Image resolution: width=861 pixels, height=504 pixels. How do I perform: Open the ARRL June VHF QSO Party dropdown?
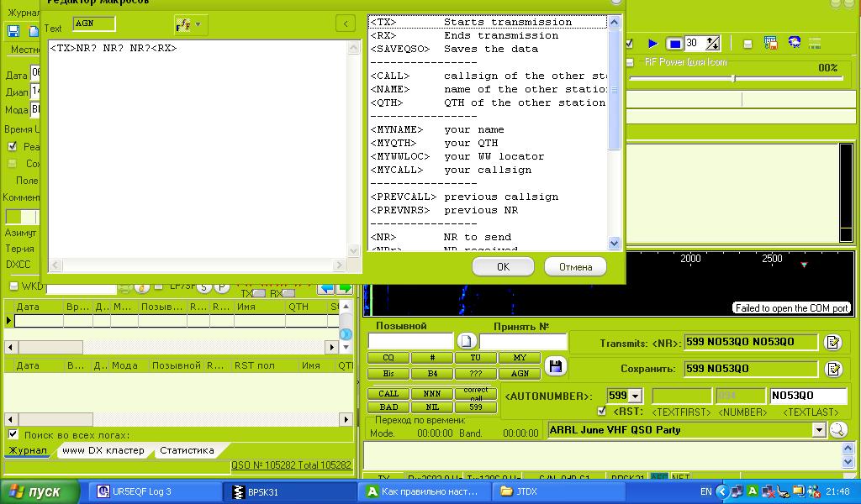818,430
